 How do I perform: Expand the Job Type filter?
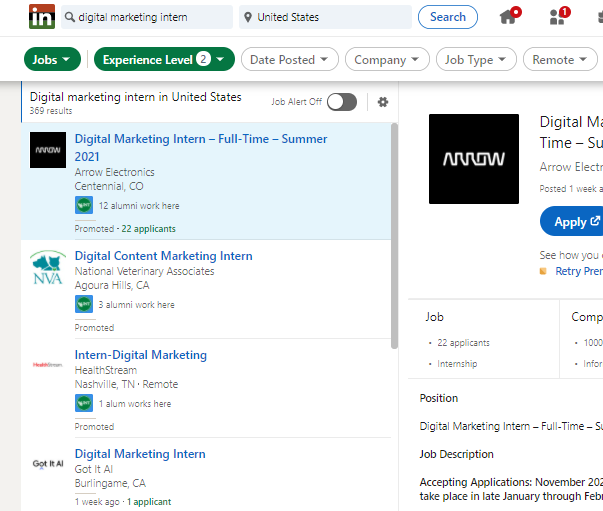pyautogui.click(x=476, y=59)
